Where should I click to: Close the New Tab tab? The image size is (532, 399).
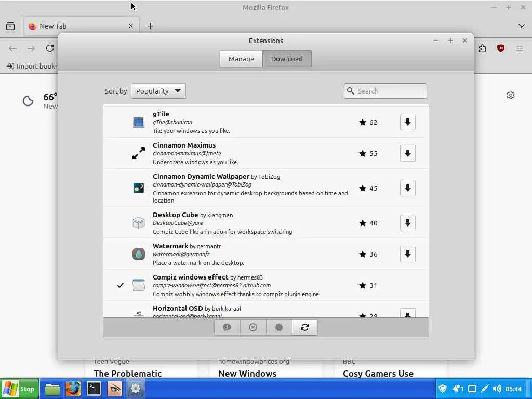click(131, 26)
